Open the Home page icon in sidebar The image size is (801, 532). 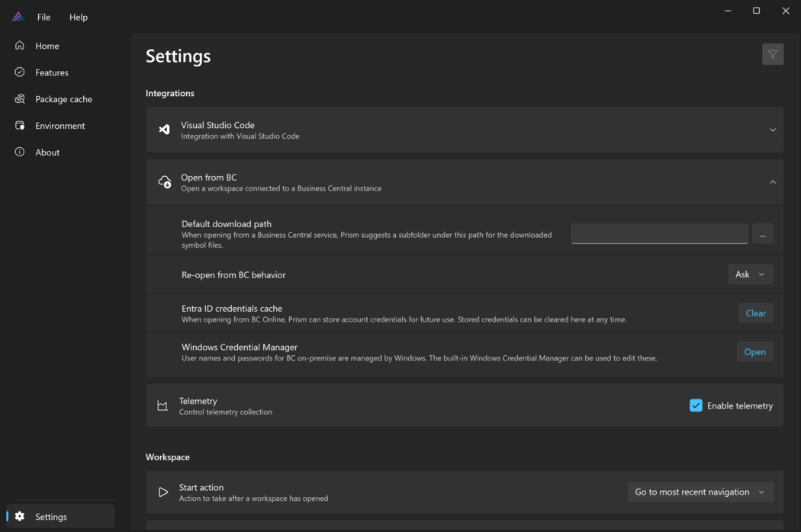19,46
